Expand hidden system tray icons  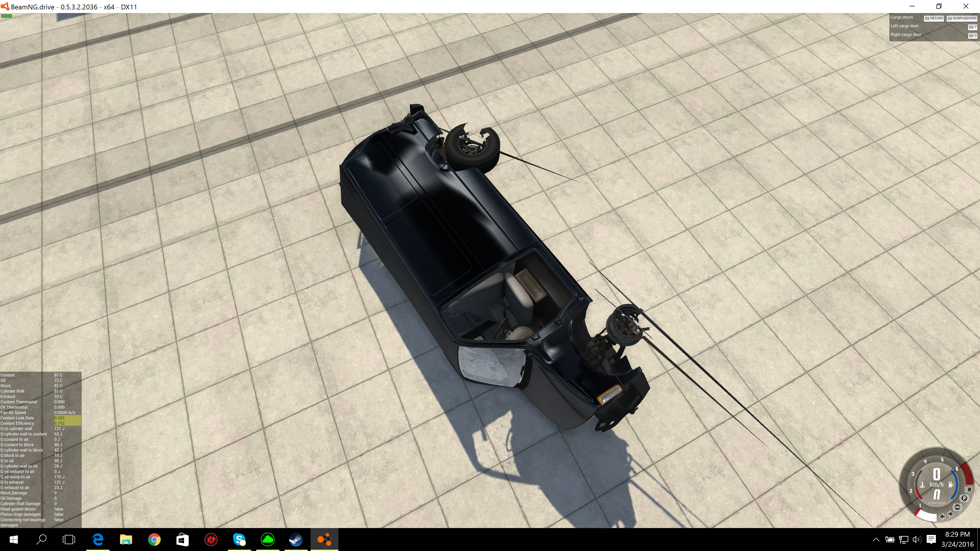876,539
